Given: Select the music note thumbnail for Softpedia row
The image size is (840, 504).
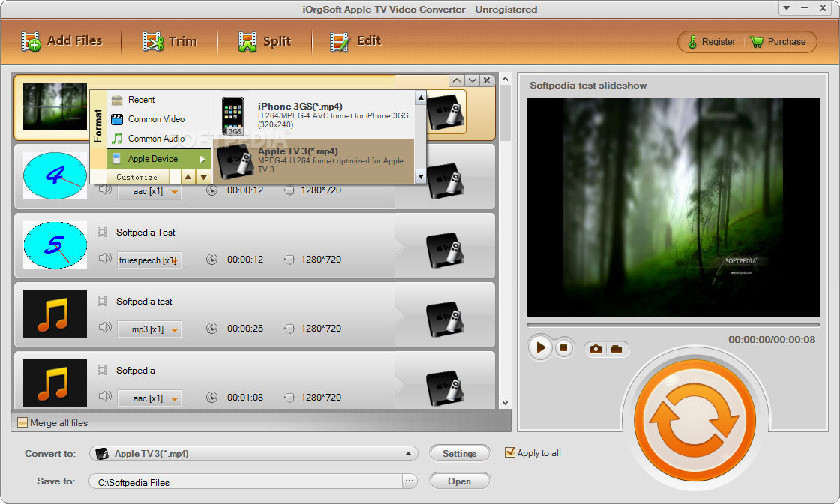Looking at the screenshot, I should pyautogui.click(x=55, y=382).
